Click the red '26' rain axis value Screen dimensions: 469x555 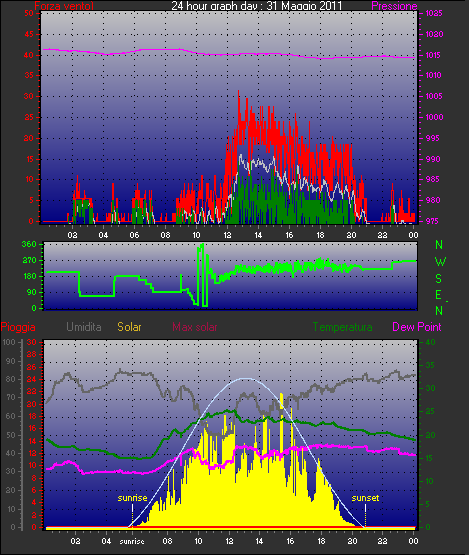[32, 367]
